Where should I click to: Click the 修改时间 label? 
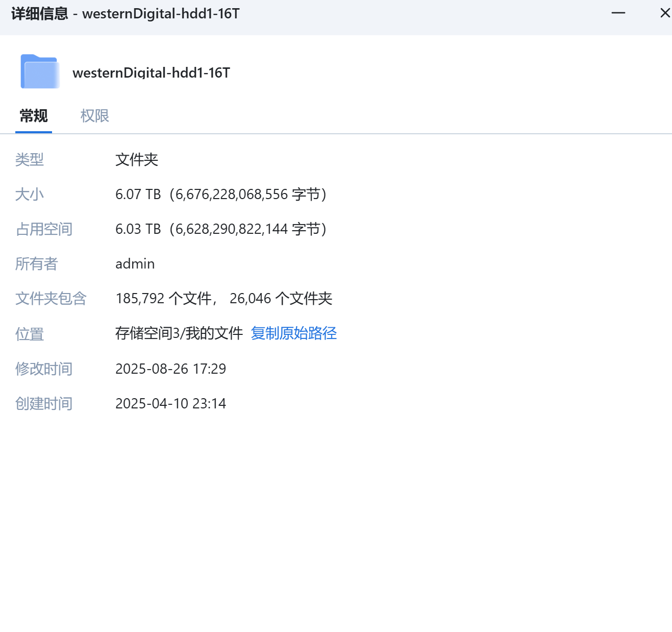(44, 369)
